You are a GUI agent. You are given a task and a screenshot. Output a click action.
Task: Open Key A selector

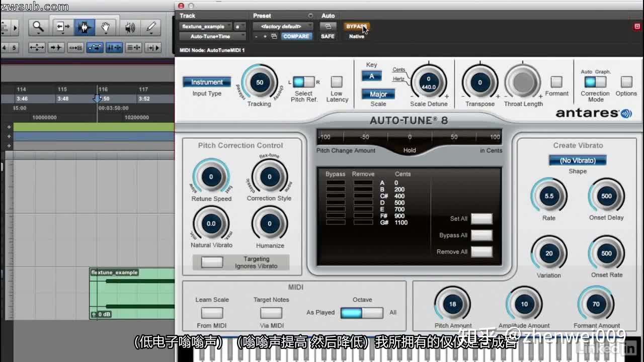[x=372, y=76]
